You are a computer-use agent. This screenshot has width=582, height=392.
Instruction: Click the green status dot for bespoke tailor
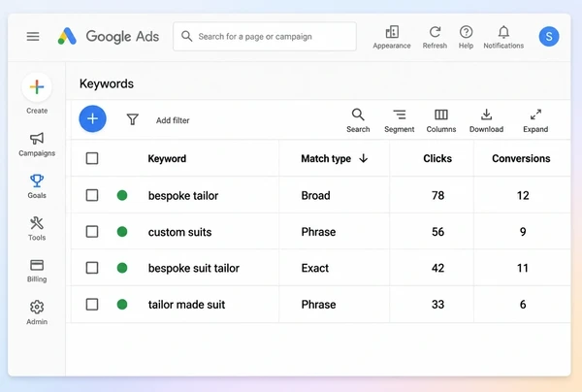click(x=122, y=195)
